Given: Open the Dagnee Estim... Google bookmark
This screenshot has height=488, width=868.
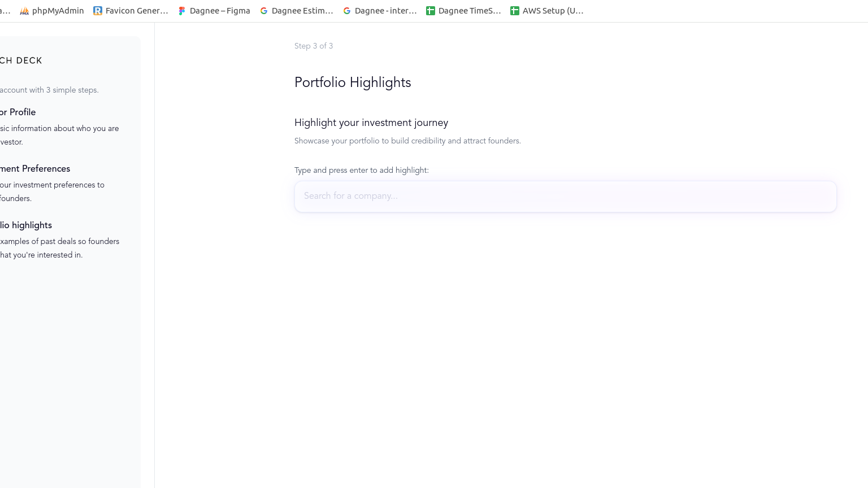Looking at the screenshot, I should pos(297,11).
